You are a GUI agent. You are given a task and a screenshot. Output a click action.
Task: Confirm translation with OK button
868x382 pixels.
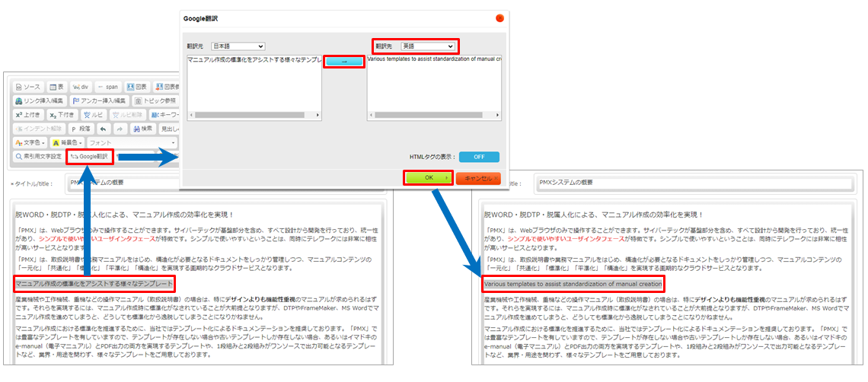(429, 178)
